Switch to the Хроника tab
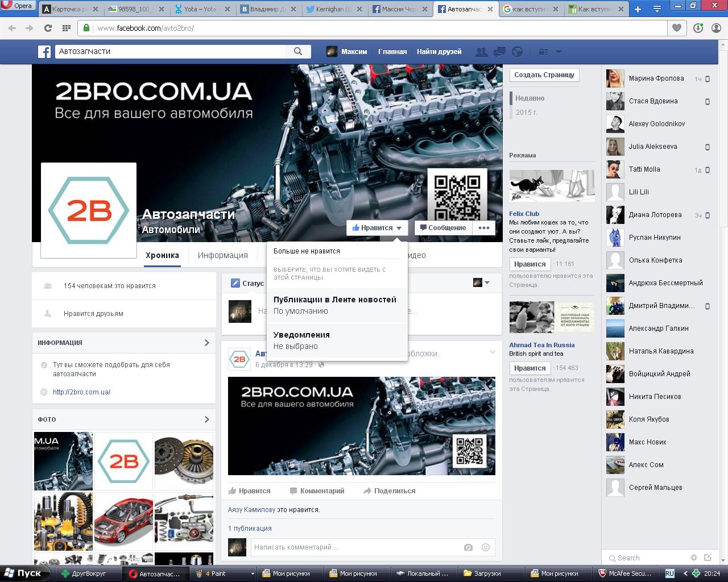This screenshot has width=728, height=582. click(162, 255)
